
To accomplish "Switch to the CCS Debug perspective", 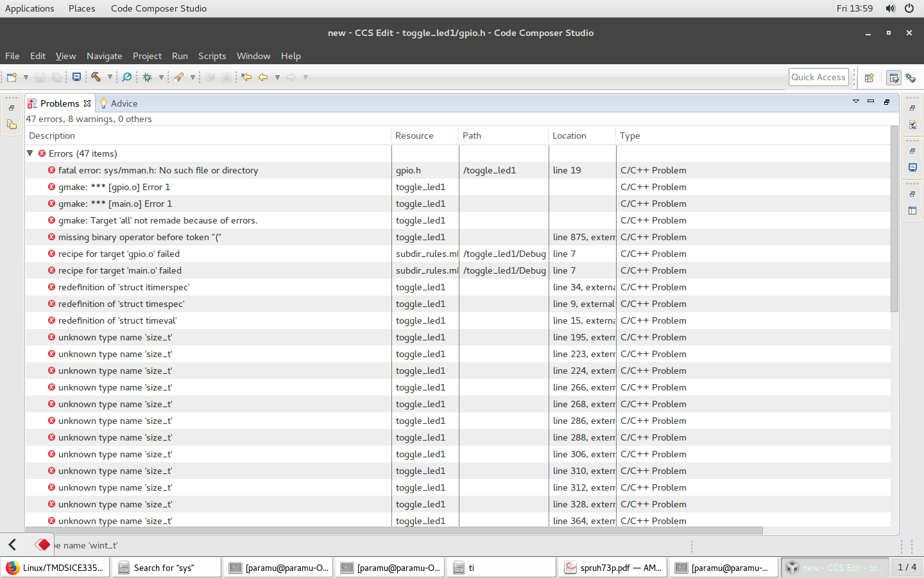I will pos(911,78).
